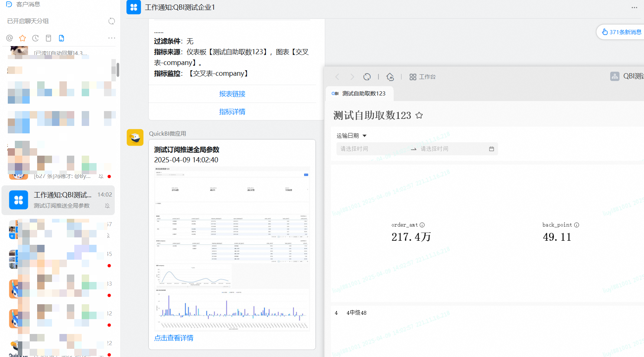Viewport: 644px width, 357px height.
Task: Open the 指标详情 link
Action: pos(232,112)
